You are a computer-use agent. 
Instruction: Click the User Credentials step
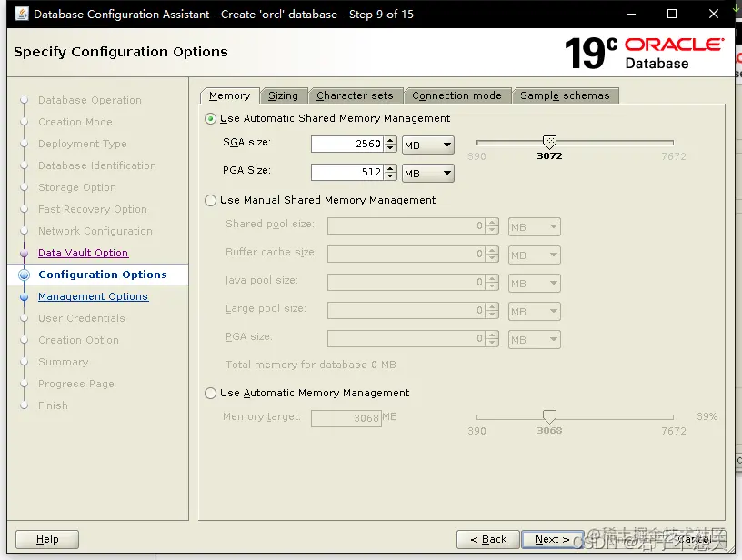(x=82, y=318)
